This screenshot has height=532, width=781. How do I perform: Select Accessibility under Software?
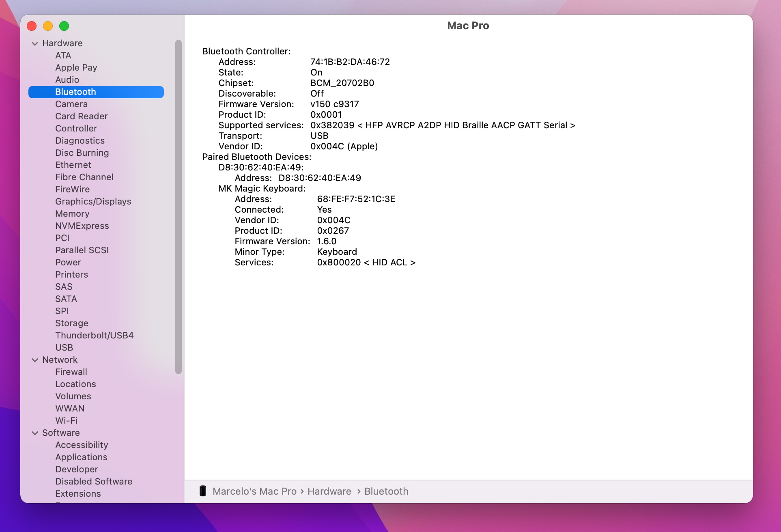[x=82, y=445]
